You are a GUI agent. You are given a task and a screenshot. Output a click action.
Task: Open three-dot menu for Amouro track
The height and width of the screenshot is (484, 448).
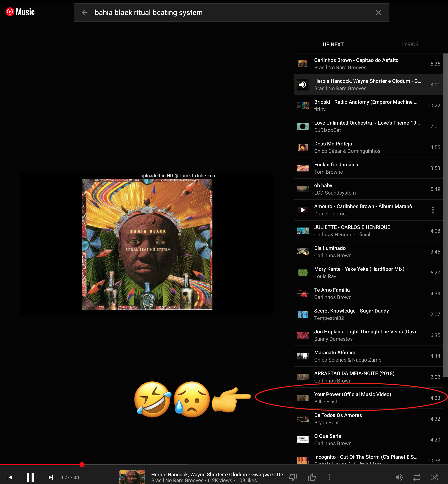tap(433, 210)
